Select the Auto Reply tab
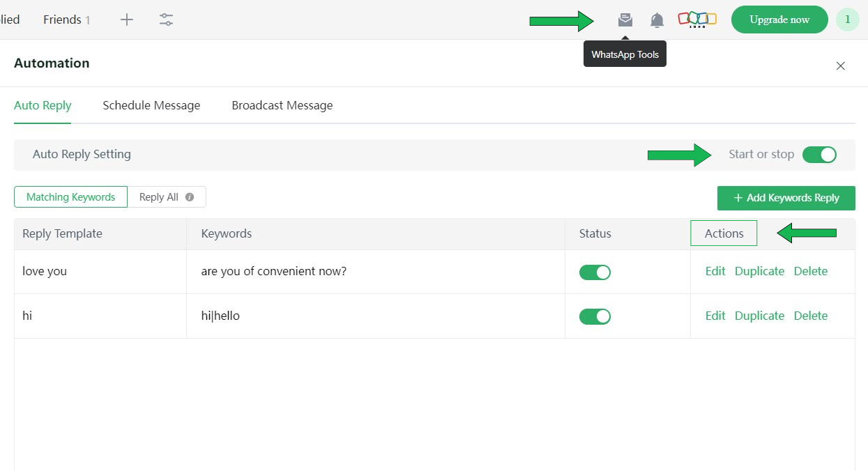 click(x=43, y=106)
